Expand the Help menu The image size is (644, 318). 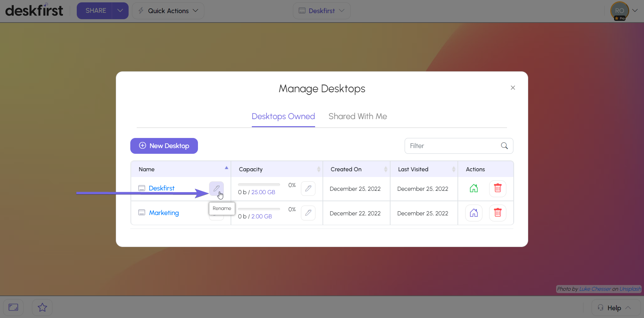pyautogui.click(x=616, y=308)
